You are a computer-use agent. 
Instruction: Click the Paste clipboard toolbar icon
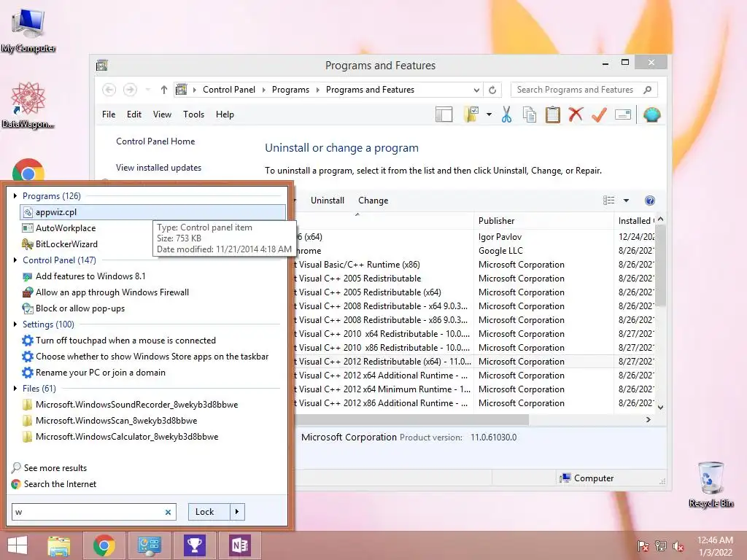553,114
